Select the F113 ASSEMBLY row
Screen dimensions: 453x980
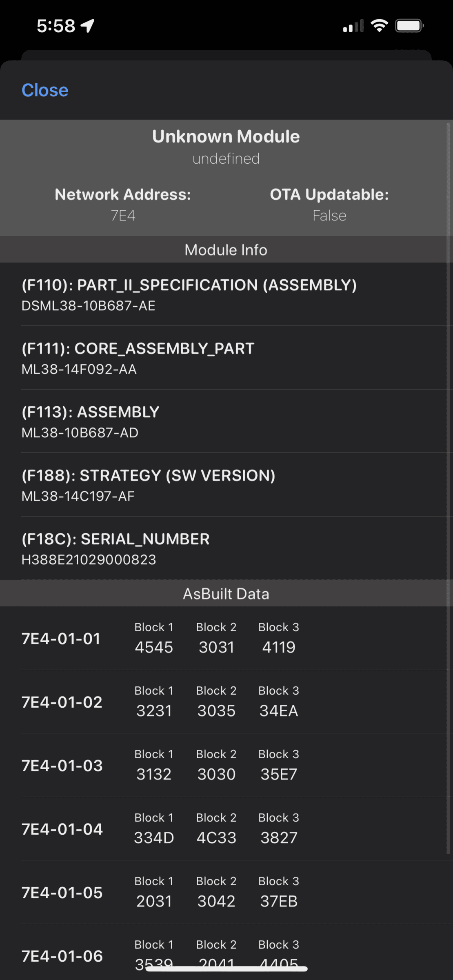click(91, 421)
